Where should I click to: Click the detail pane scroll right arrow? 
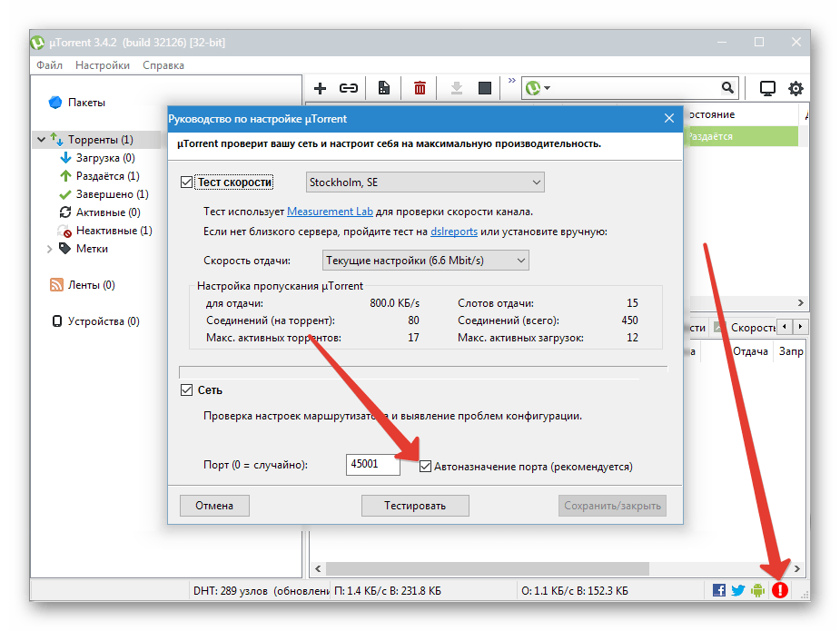(800, 326)
